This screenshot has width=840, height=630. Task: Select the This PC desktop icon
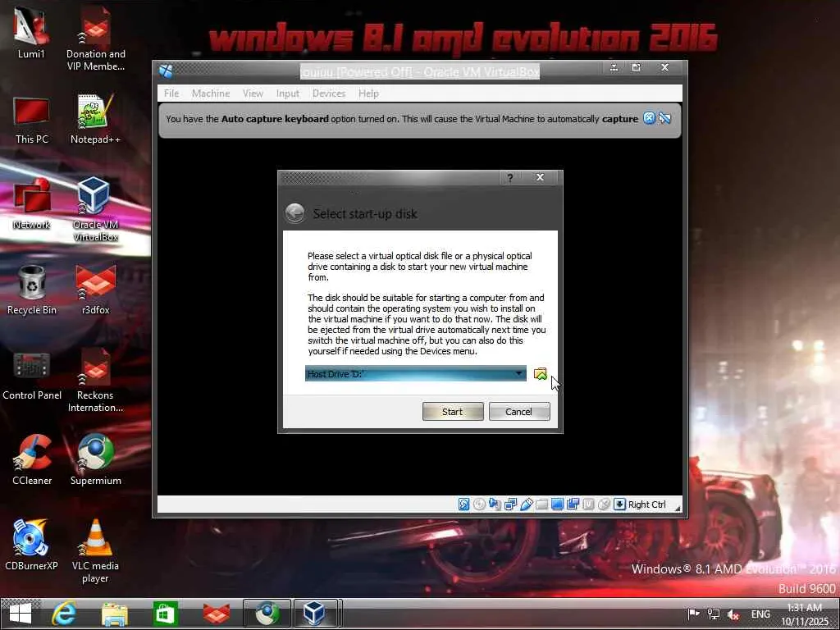[32, 120]
